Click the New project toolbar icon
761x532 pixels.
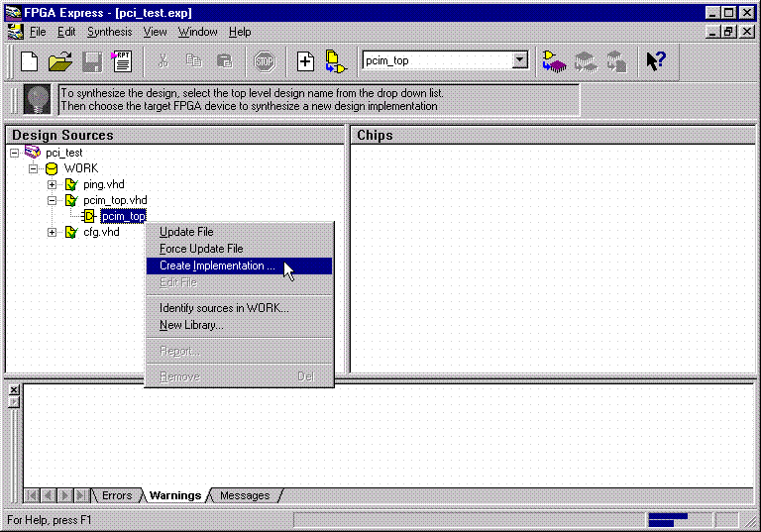30,61
